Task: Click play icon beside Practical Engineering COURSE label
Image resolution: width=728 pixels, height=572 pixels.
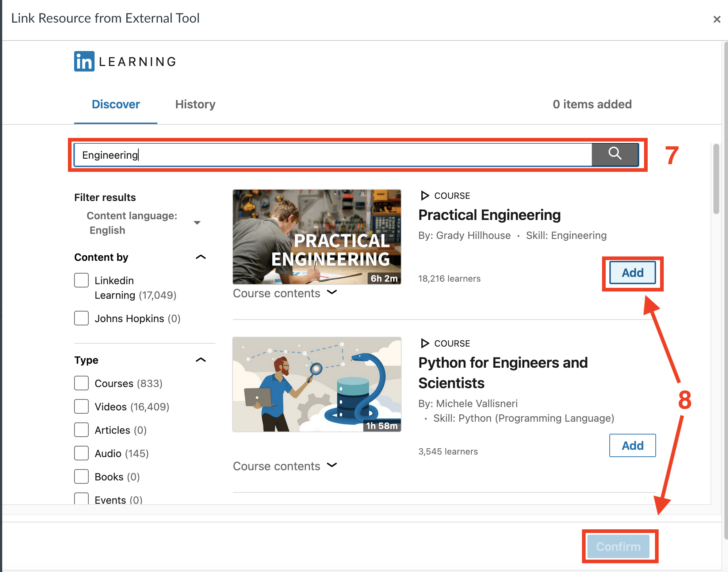Action: click(425, 196)
